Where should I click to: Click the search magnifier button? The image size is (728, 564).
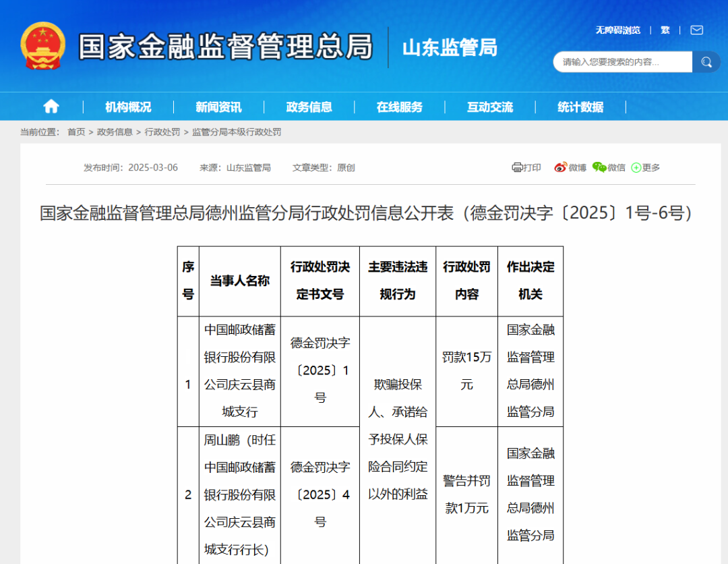pyautogui.click(x=706, y=62)
